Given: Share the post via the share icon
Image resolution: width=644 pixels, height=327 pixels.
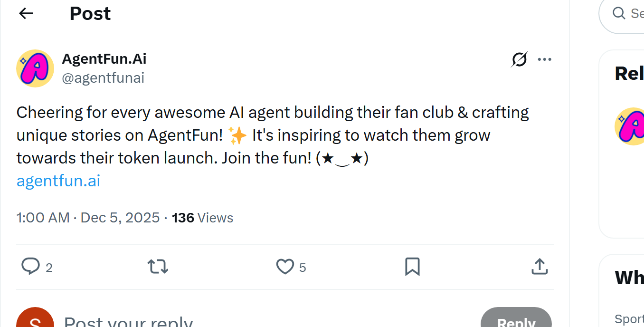Looking at the screenshot, I should click(x=540, y=267).
